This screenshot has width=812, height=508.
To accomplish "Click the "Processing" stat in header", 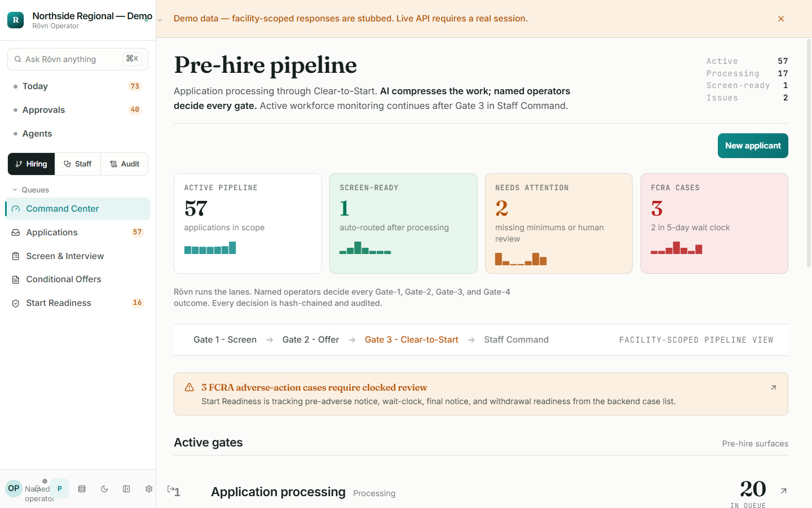I will pos(747,73).
